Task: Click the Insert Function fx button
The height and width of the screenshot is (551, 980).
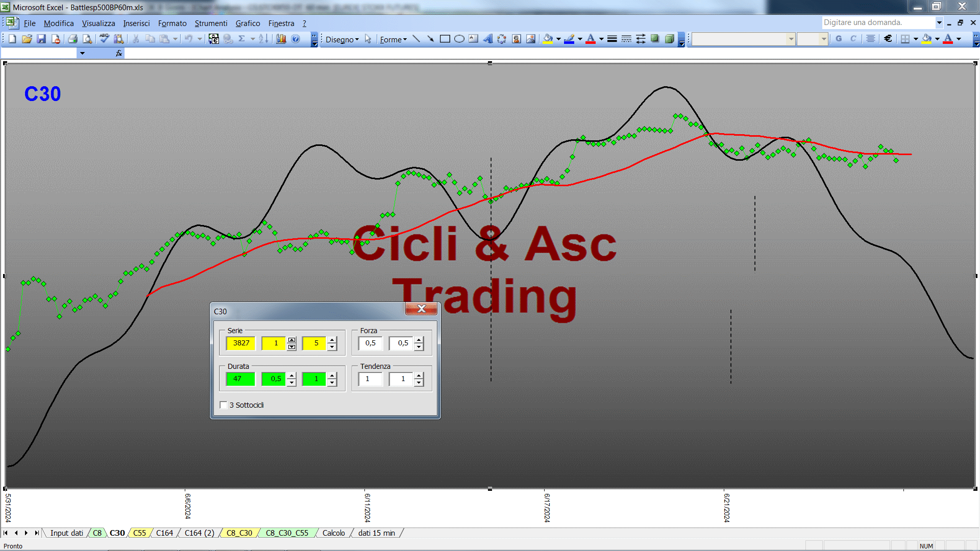Action: (x=119, y=53)
